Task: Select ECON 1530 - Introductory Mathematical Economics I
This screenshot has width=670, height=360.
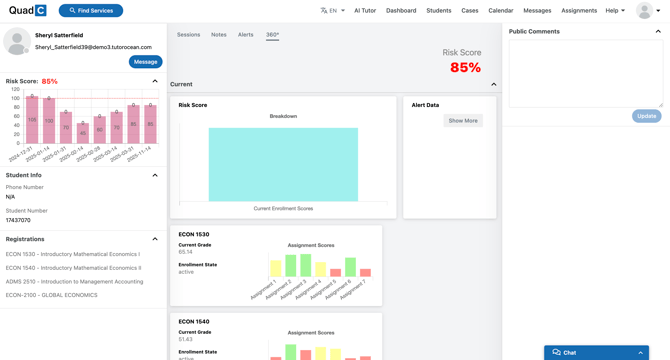Action: (73, 254)
